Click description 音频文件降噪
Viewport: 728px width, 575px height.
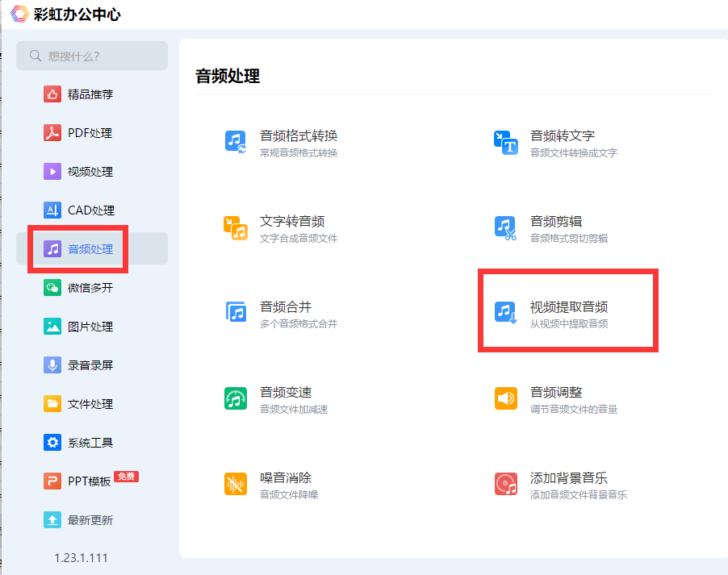(x=289, y=494)
